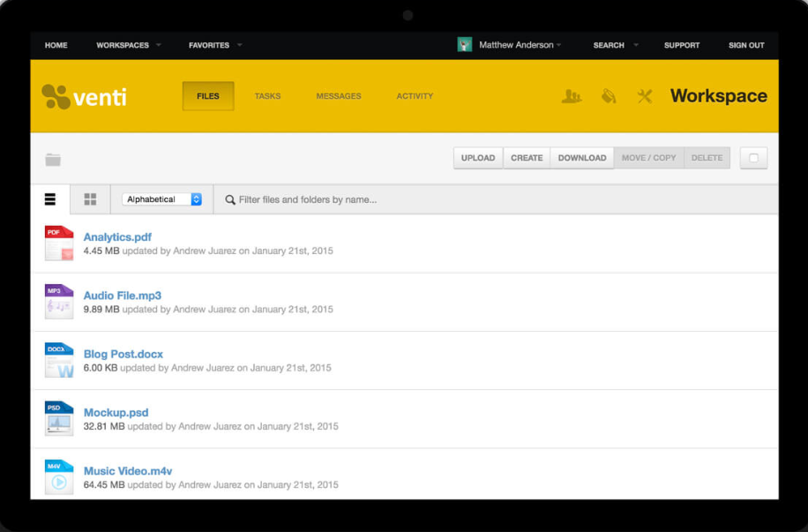Focus the filter files by name field
The height and width of the screenshot is (532, 808).
pyautogui.click(x=308, y=199)
